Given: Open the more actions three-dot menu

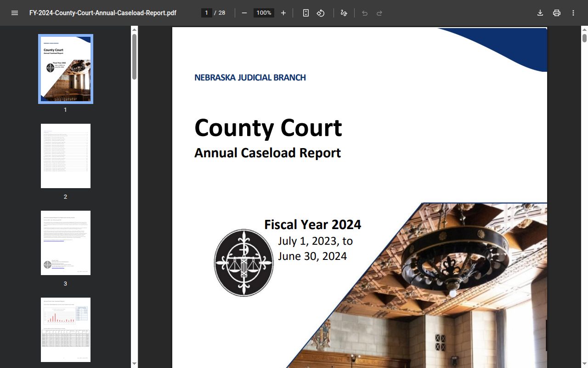Looking at the screenshot, I should pos(573,13).
